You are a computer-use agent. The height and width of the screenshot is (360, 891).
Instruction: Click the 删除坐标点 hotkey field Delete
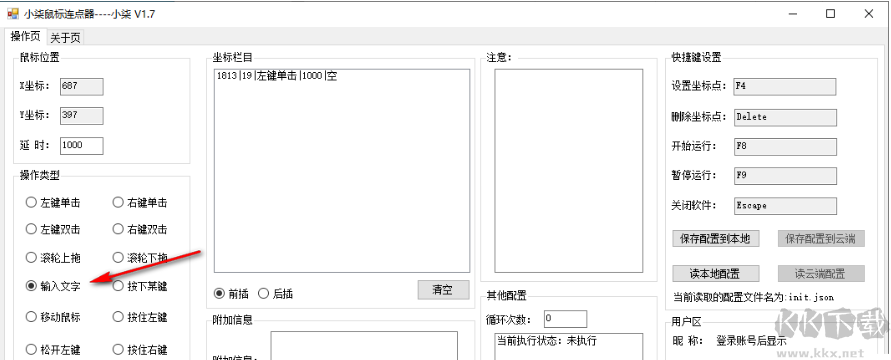tap(785, 117)
